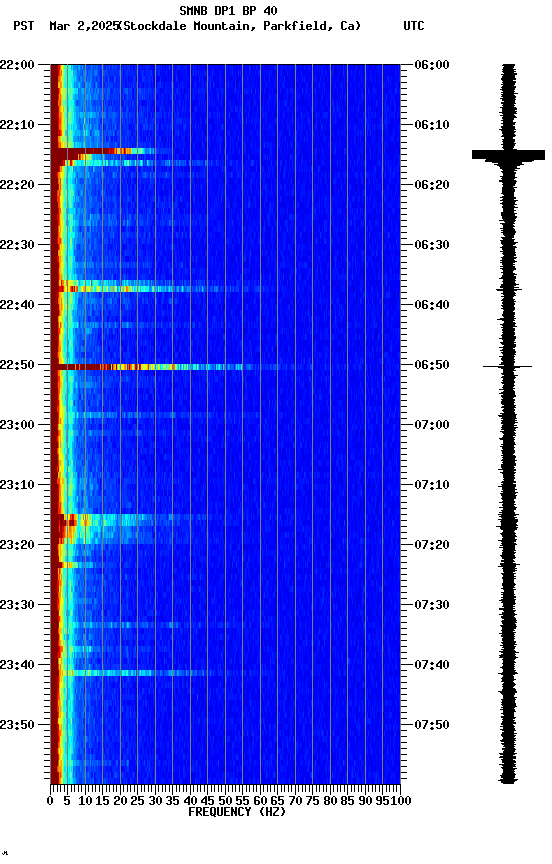Click the '06:50' UTC time label
This screenshot has width=552, height=864.
(x=432, y=365)
